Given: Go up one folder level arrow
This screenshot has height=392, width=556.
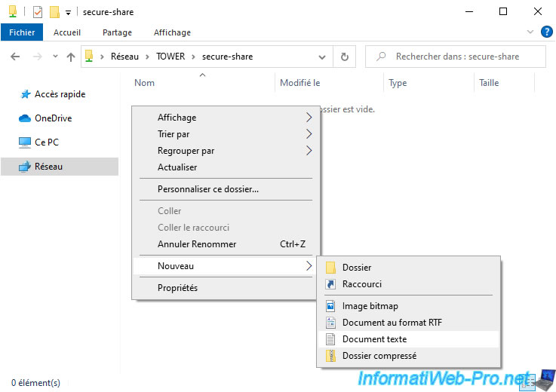Looking at the screenshot, I should click(71, 57).
